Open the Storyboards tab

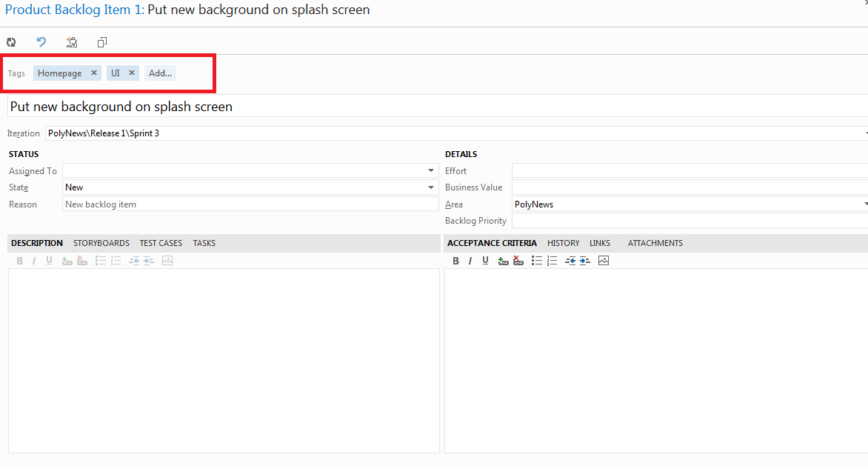(x=101, y=243)
